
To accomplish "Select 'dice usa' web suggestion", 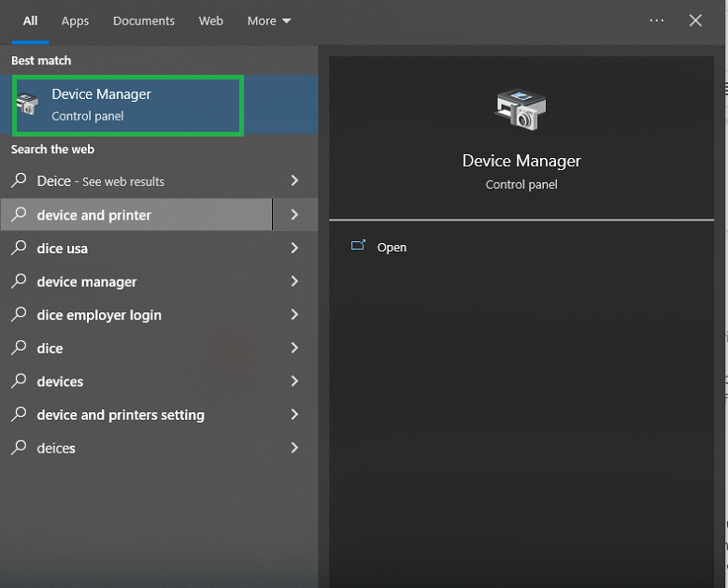I will point(136,248).
